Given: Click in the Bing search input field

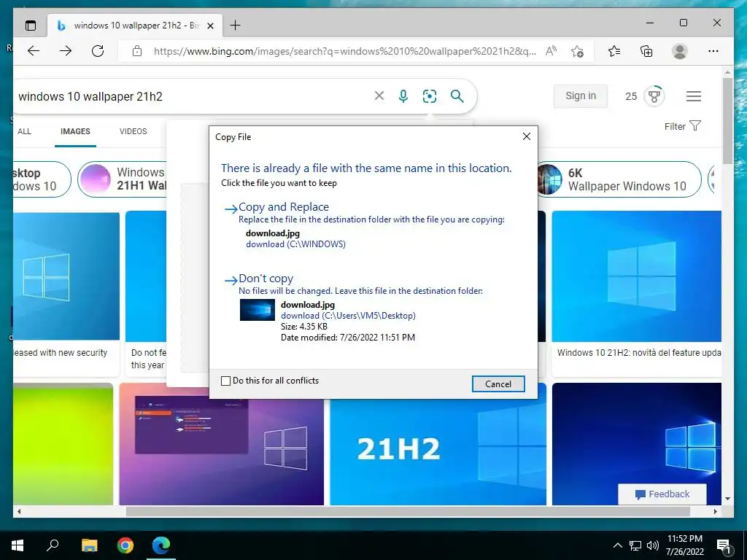Looking at the screenshot, I should coord(190,96).
